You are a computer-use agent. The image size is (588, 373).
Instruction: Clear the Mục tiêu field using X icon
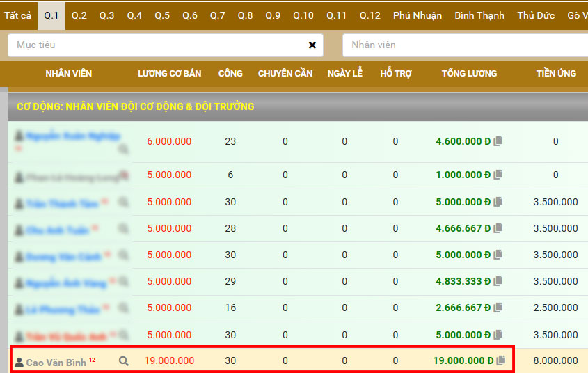pos(312,45)
